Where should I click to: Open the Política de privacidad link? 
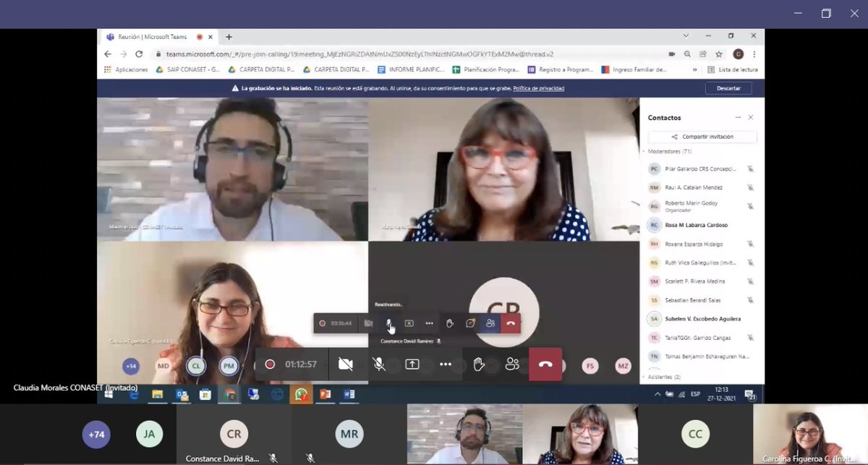pos(539,88)
